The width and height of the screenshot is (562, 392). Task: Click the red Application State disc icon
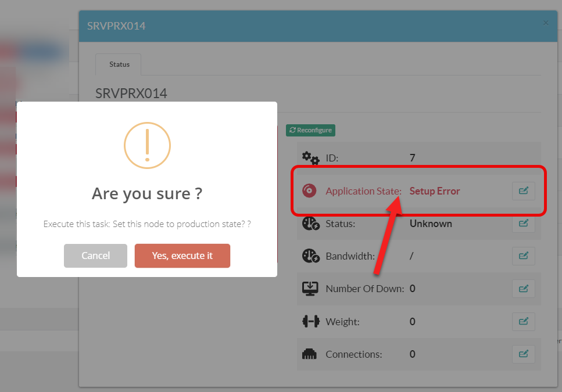(310, 190)
